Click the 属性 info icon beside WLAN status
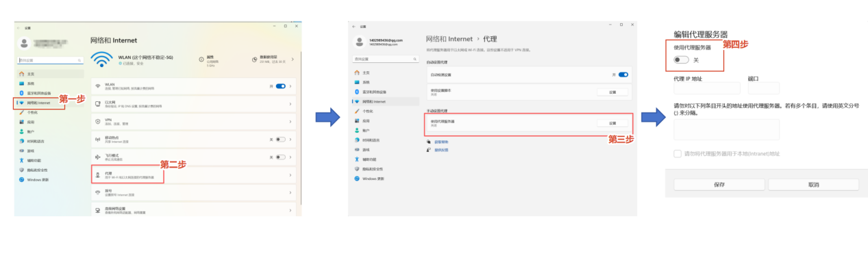868x275 pixels. click(x=201, y=59)
